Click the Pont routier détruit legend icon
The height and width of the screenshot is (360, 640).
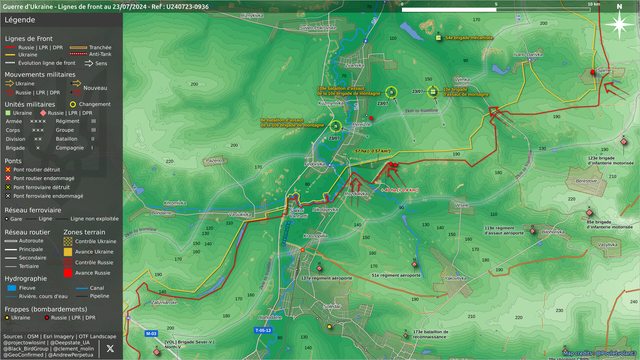(8, 169)
